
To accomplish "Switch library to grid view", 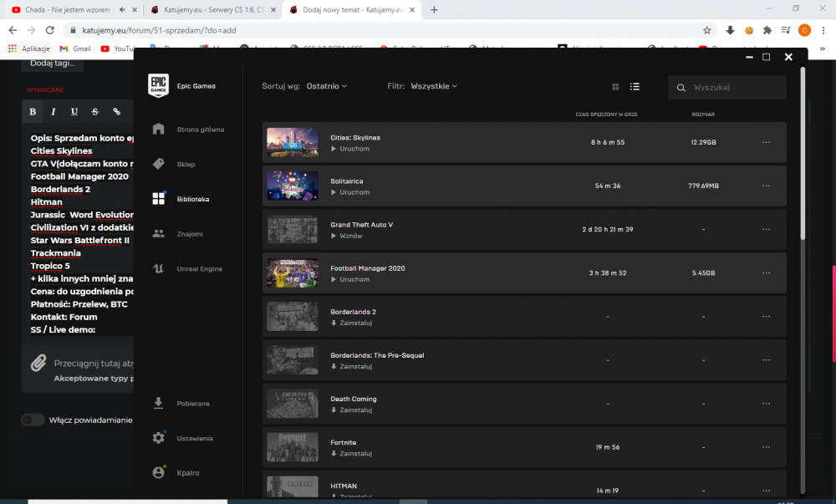I will (615, 87).
